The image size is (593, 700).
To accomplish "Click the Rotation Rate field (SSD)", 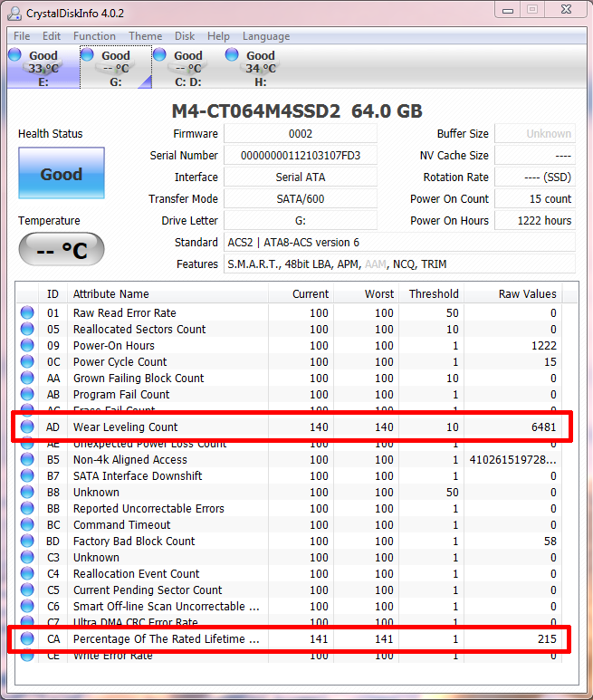I will 535,177.
